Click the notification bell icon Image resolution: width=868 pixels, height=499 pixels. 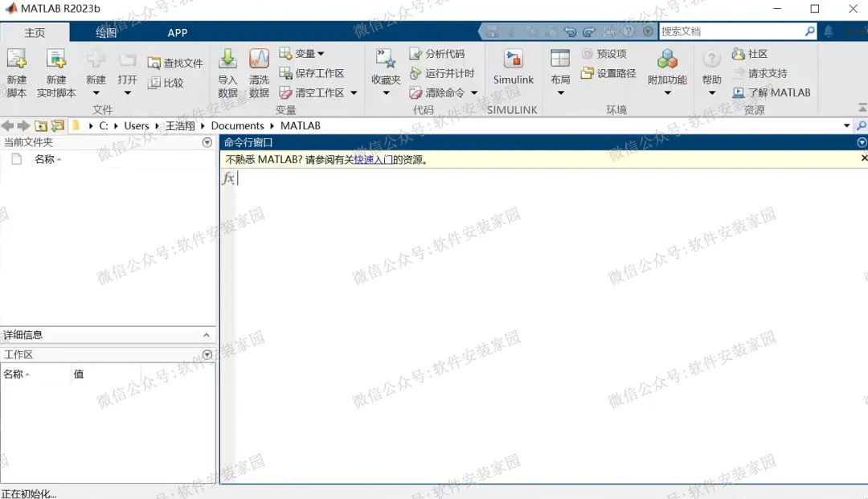pyautogui.click(x=828, y=31)
